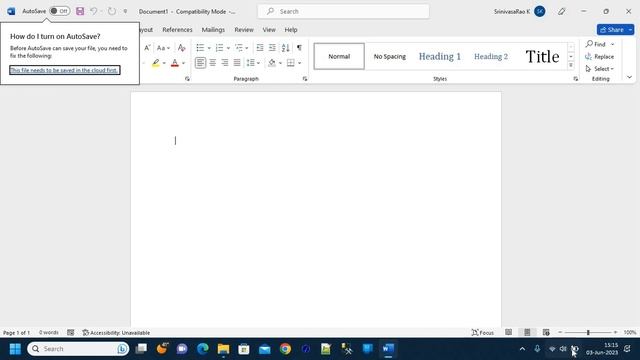The image size is (640, 360).
Task: Apply the Heading 2 style
Action: 491,56
